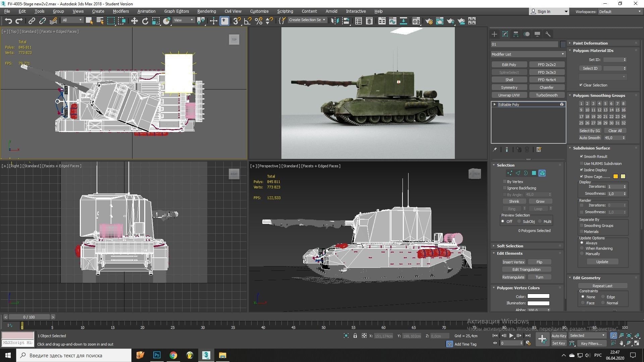This screenshot has height=362, width=644.
Task: Open the selection filter All dropdown
Action: [x=72, y=20]
